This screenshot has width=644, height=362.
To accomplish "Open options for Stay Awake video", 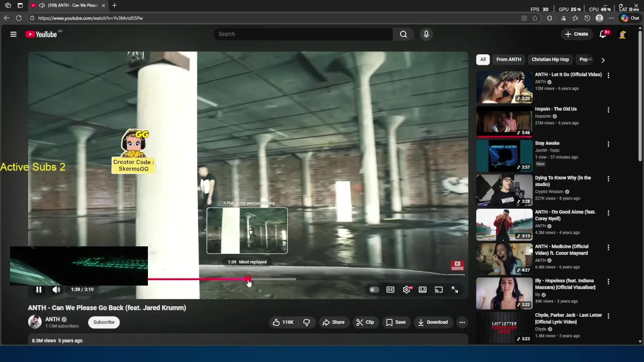I will pos(608,144).
